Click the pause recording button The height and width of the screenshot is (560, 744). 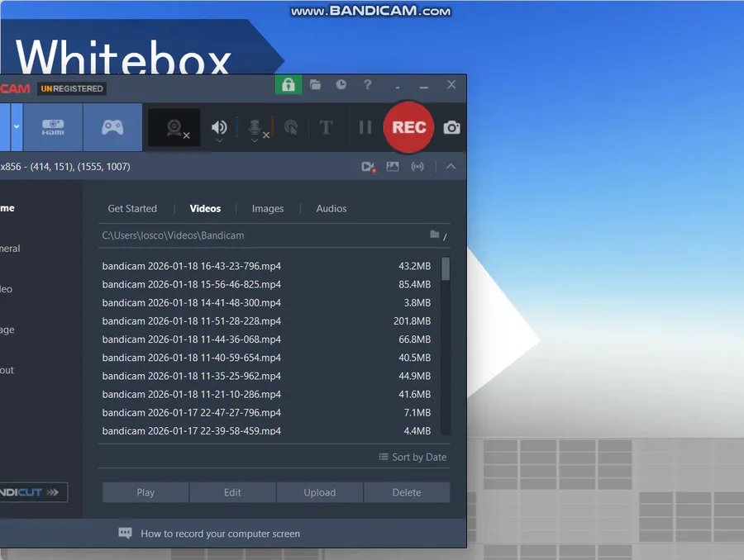[365, 127]
